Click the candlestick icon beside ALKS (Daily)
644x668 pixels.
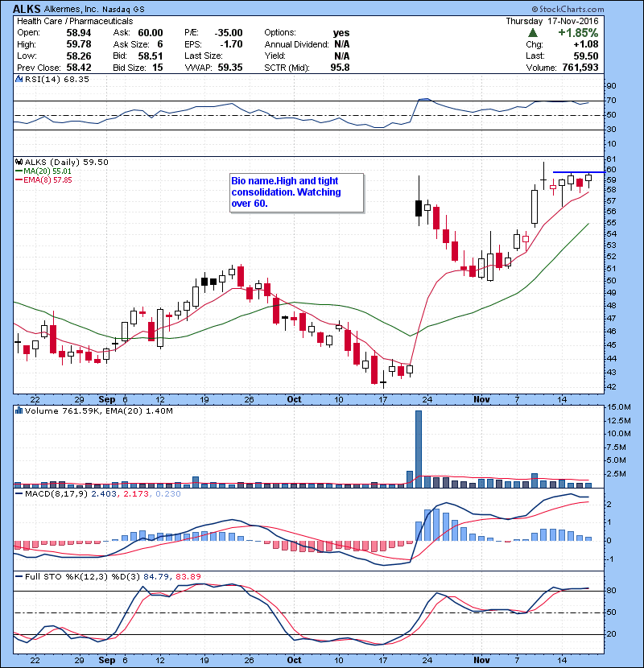[19, 162]
